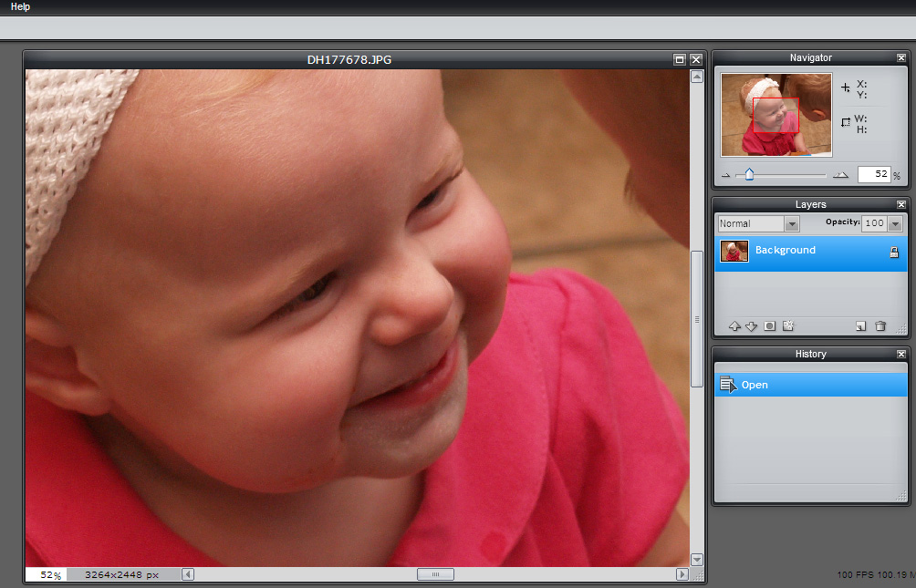Add a layer mask
This screenshot has height=588, width=916.
point(770,325)
